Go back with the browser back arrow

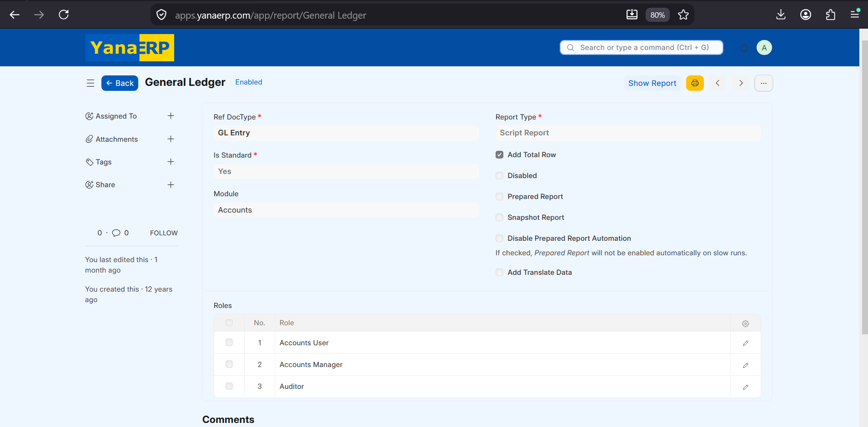pyautogui.click(x=15, y=15)
